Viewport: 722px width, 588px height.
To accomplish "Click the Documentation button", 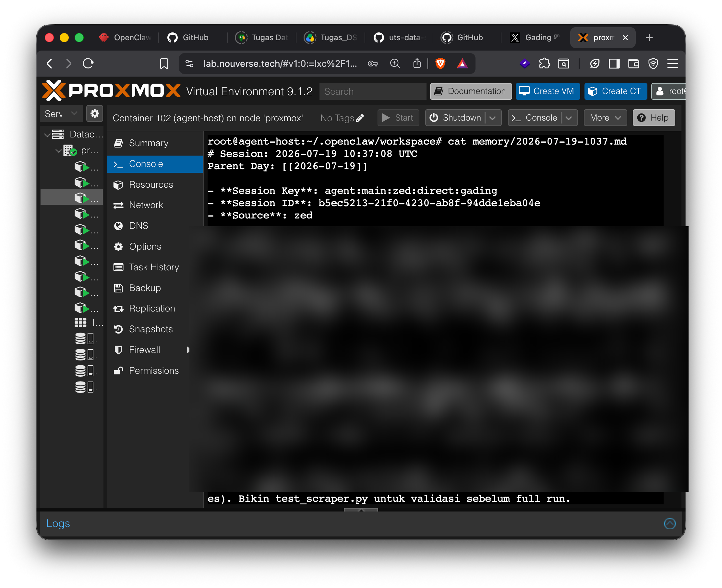I will 471,91.
